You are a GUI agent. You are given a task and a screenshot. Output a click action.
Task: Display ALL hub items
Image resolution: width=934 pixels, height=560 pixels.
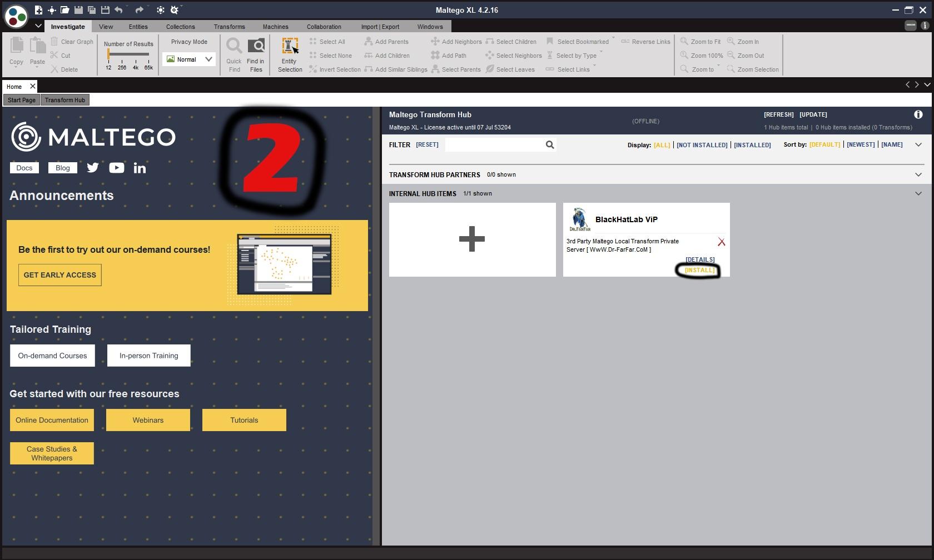coord(662,145)
